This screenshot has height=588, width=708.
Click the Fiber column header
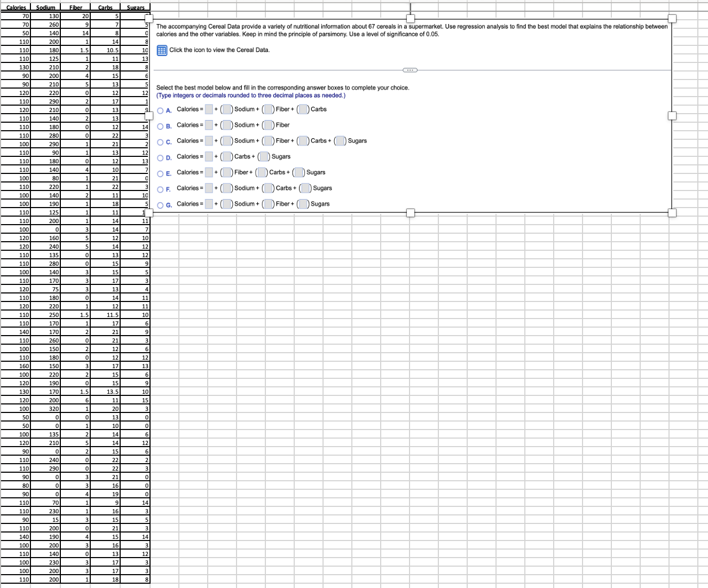pos(75,7)
